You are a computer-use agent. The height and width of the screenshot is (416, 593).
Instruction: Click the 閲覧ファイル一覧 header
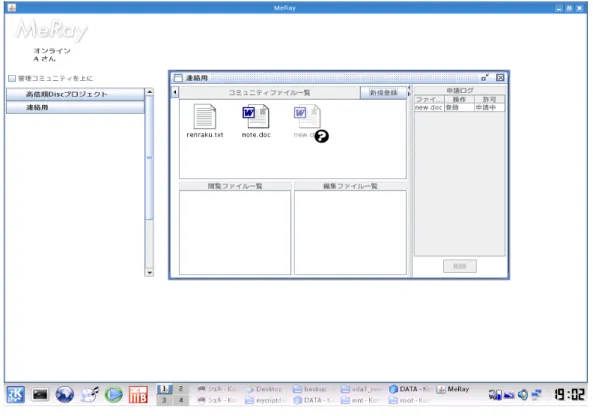[235, 186]
